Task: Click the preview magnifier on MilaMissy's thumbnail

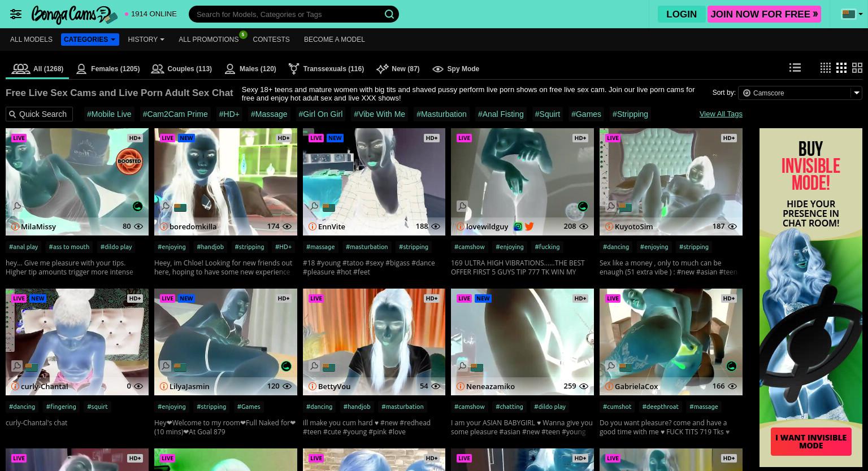Action: [x=17, y=206]
